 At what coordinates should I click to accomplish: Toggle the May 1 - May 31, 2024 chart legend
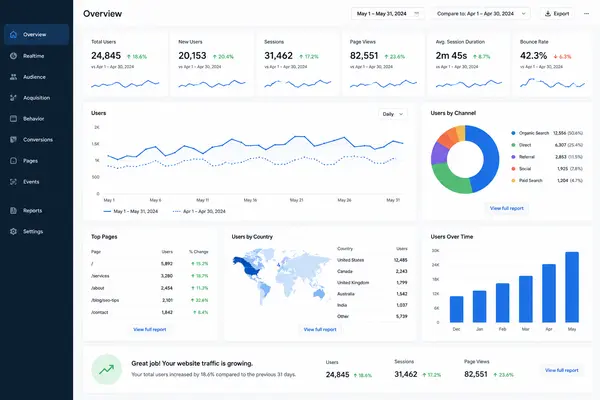130,211
